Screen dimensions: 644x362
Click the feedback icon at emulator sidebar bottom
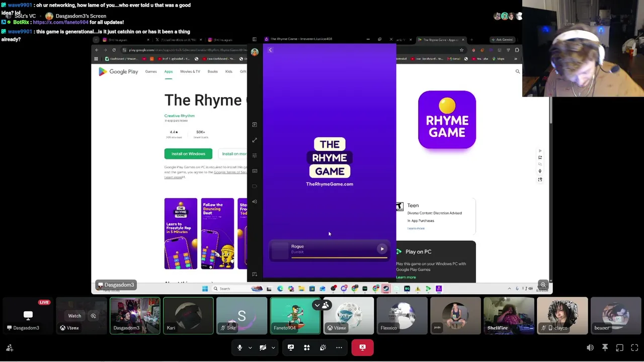click(255, 274)
